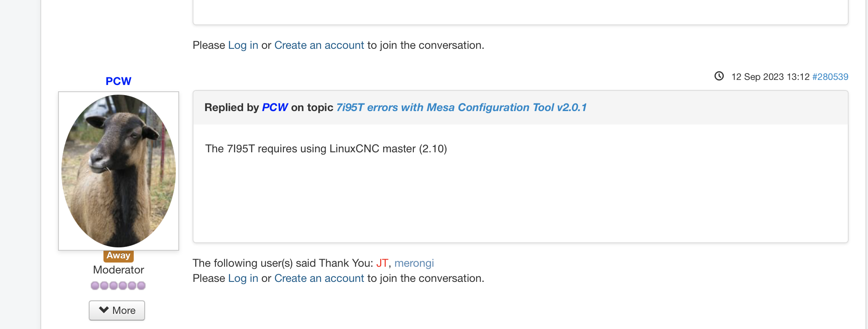Open JT's profile in thank-you list
The image size is (868, 329).
click(x=382, y=263)
